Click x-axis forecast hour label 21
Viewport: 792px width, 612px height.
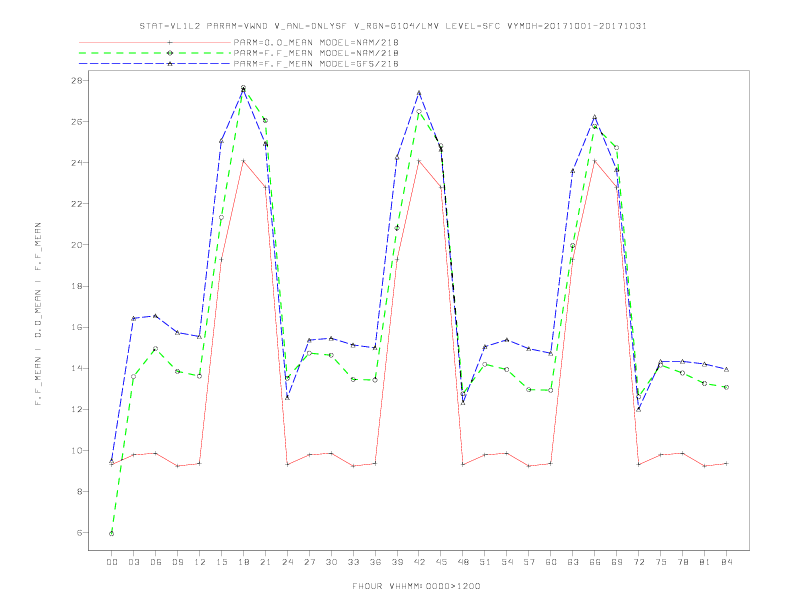point(265,562)
